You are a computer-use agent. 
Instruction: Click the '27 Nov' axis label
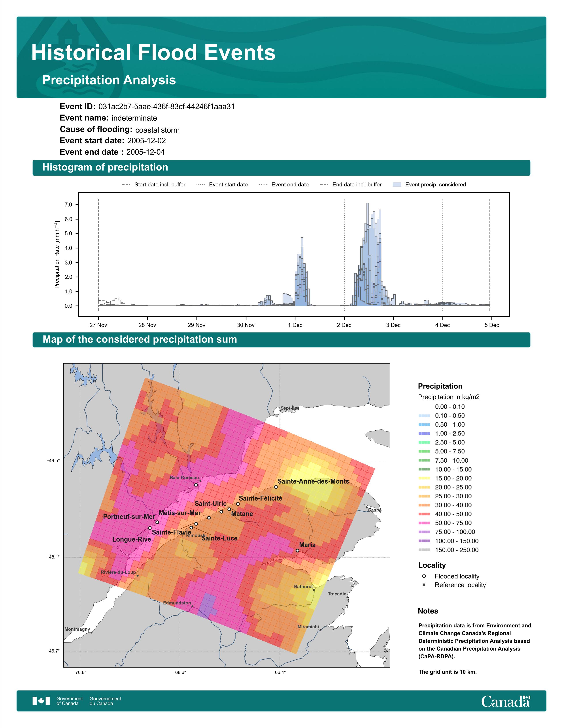(x=98, y=325)
